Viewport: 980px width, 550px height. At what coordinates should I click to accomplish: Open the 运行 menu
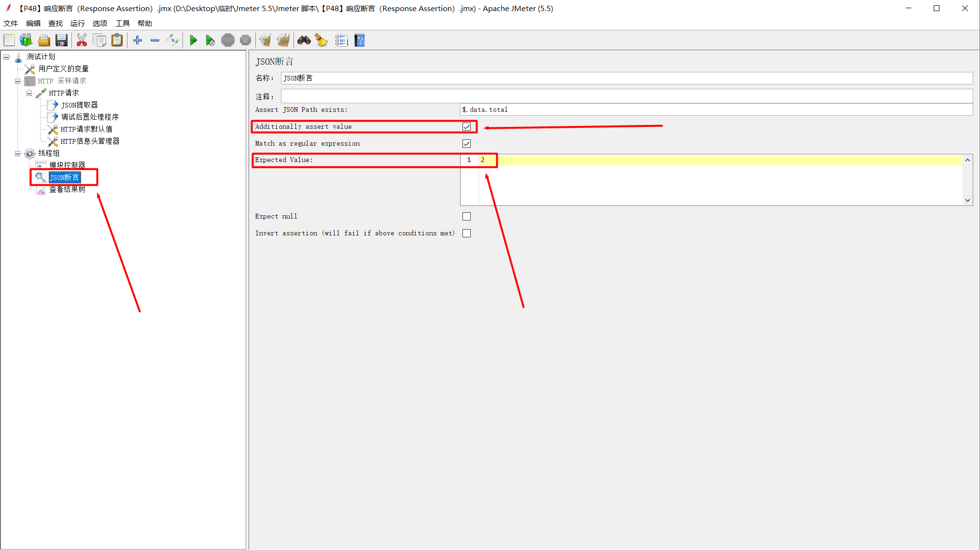(x=78, y=23)
